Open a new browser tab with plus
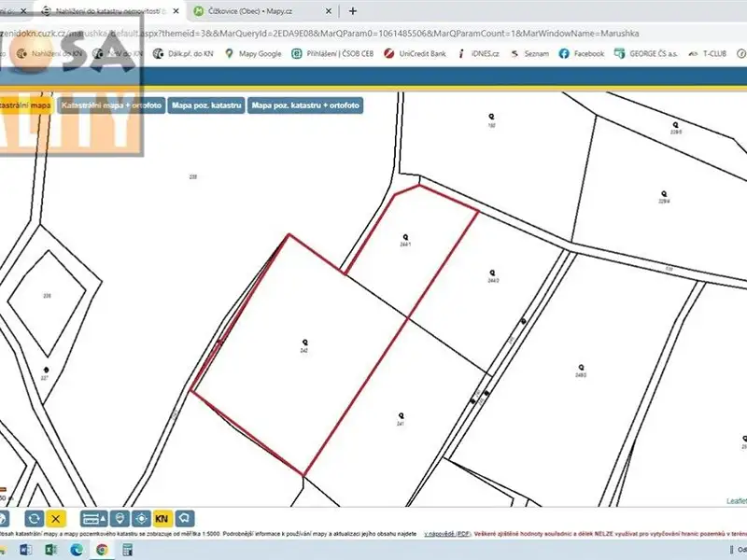This screenshot has height=560, width=747. pos(353,11)
